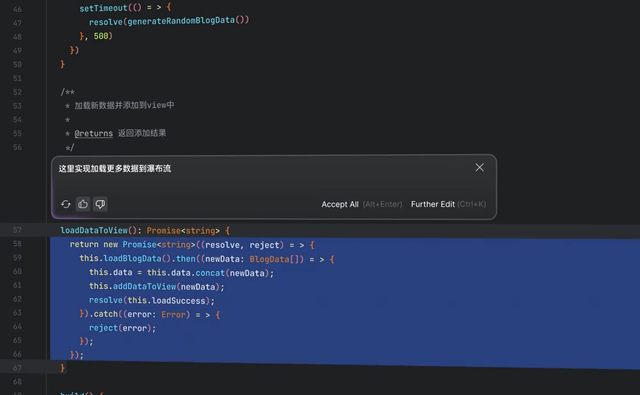Screen dimensions: 640x395
Task: Click 'reject(error);' on line 64
Action: point(122,328)
